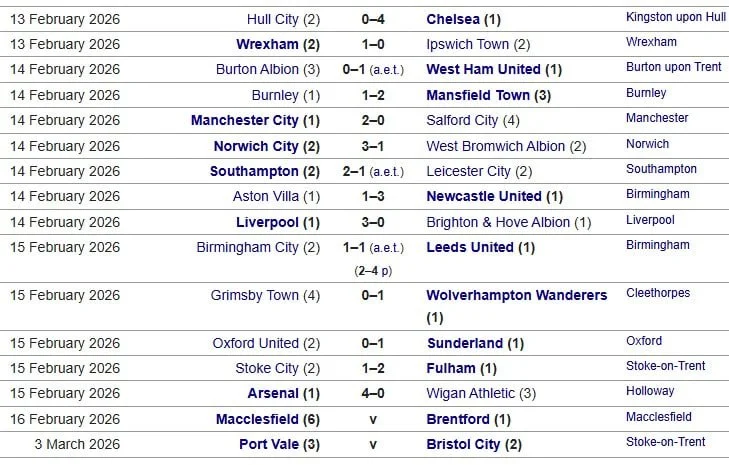The image size is (729, 465).
Task: Open the Newcastle United link
Action: (x=484, y=196)
